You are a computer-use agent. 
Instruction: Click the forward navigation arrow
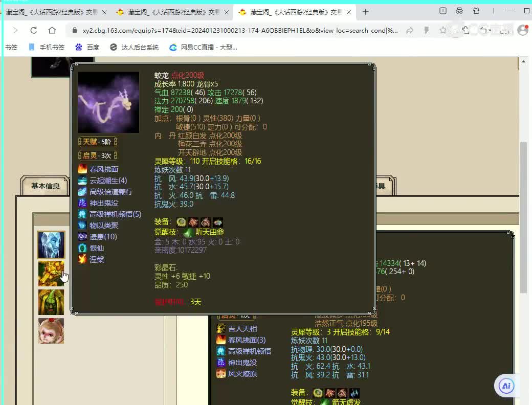click(x=15, y=30)
